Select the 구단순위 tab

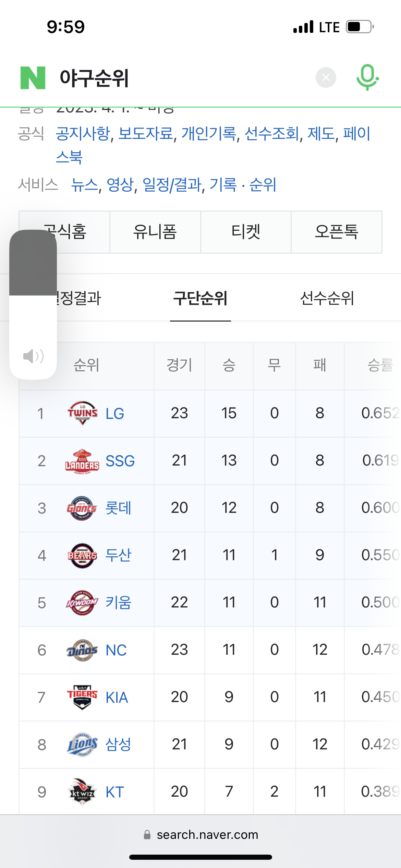click(x=200, y=298)
